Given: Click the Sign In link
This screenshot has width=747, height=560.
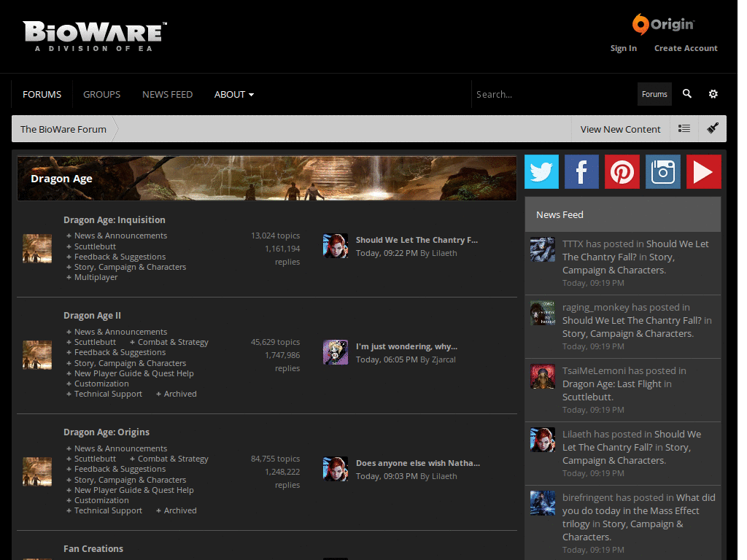Looking at the screenshot, I should 624,48.
